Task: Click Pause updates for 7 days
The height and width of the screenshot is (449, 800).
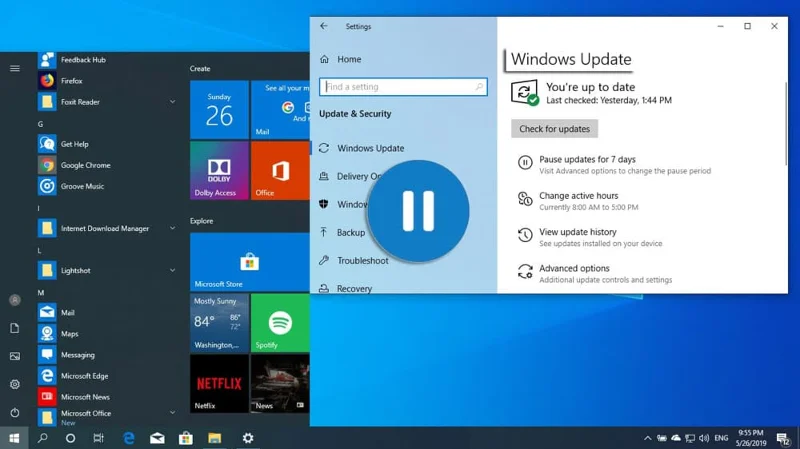Action: [614, 164]
